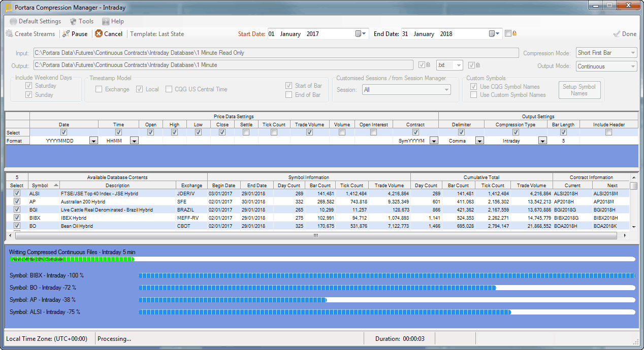Open the End Date calendar dropdown
The height and width of the screenshot is (350, 644).
[495, 34]
